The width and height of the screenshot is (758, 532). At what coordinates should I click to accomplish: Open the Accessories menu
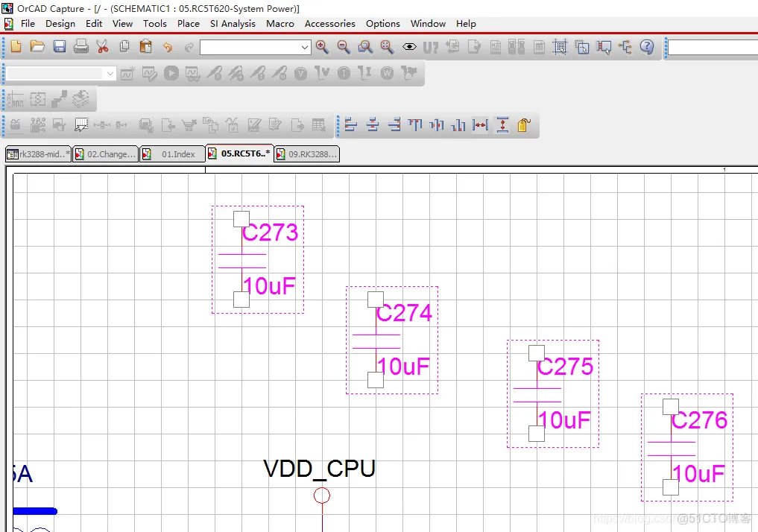click(329, 24)
